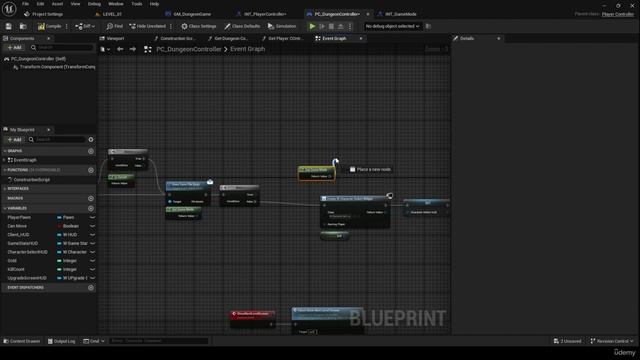Click Add in My Blueprint panel
This screenshot has height=360, width=640.
pos(14,140)
